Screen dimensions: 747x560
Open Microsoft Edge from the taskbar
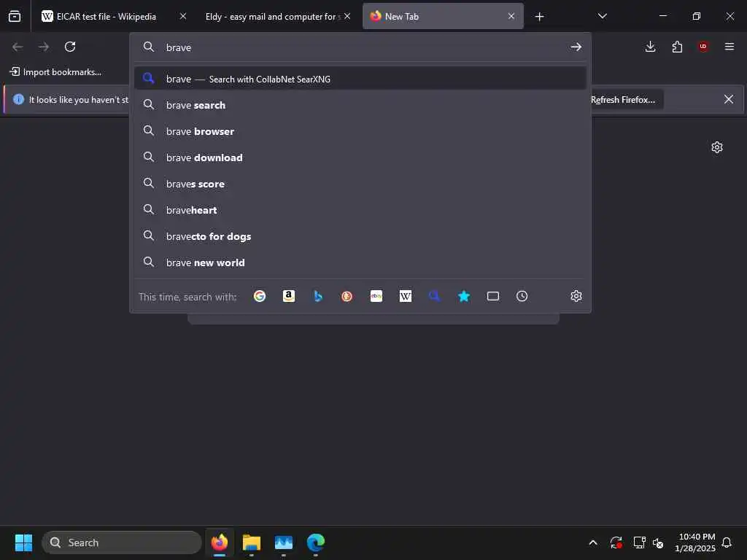click(x=315, y=542)
